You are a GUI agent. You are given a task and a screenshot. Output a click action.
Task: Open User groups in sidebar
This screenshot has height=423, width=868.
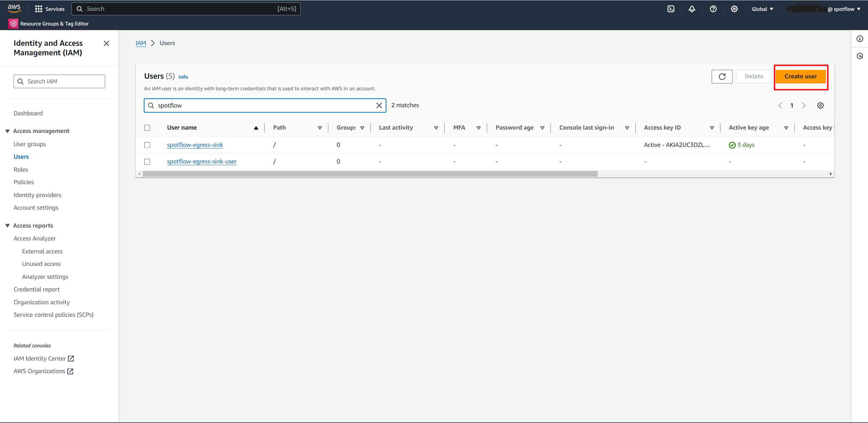(30, 144)
